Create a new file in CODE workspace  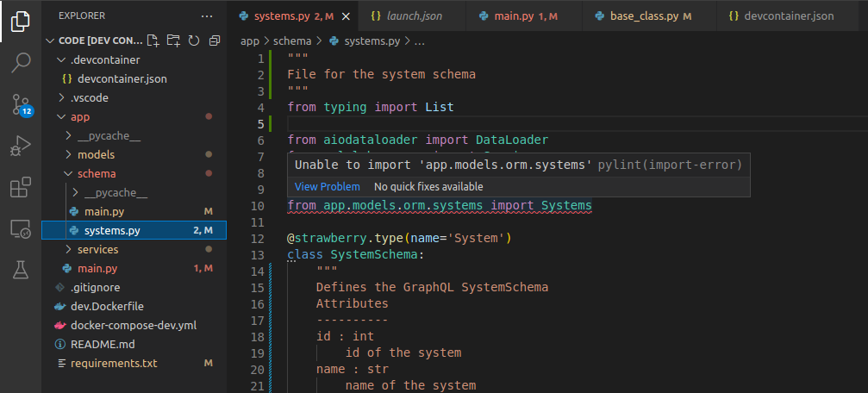click(153, 41)
